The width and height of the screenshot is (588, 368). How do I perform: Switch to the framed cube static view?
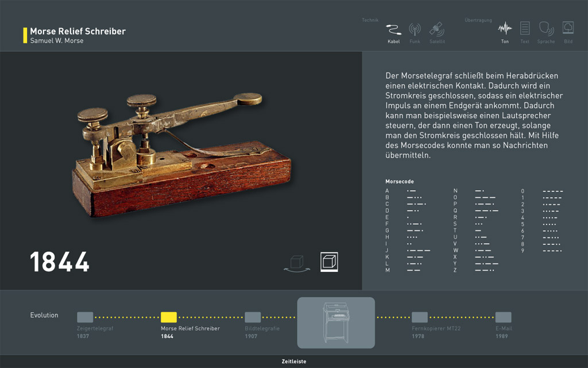pyautogui.click(x=329, y=262)
